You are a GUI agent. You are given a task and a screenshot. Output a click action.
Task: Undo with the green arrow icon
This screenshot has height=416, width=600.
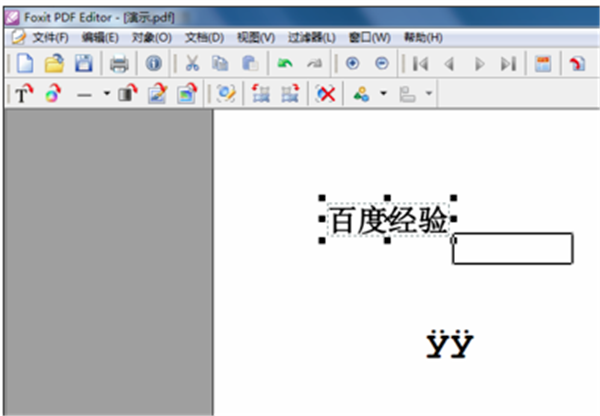pos(285,64)
